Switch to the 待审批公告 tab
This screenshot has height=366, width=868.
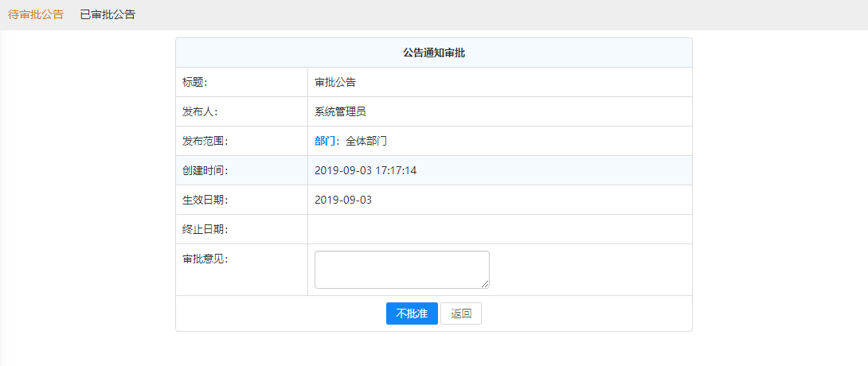click(x=36, y=14)
